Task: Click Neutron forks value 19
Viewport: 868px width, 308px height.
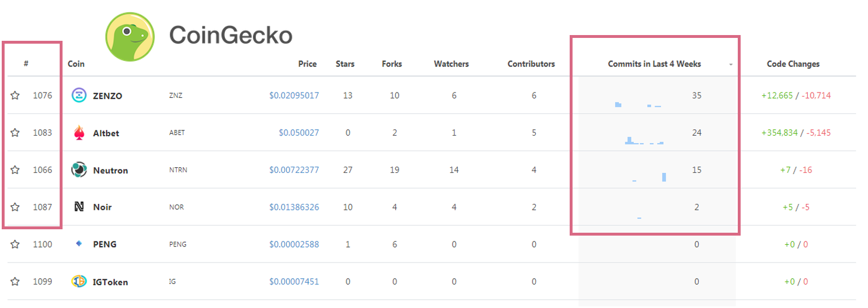Action: (395, 170)
